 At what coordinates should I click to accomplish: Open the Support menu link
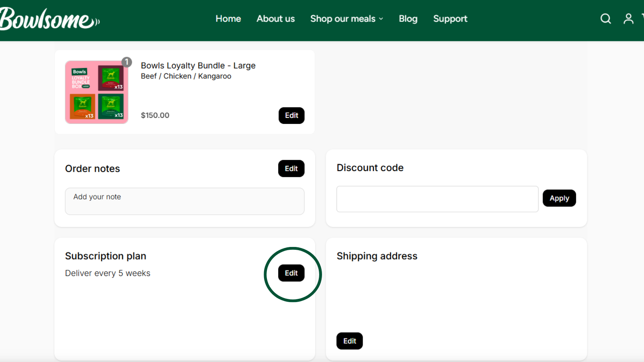coord(450,19)
